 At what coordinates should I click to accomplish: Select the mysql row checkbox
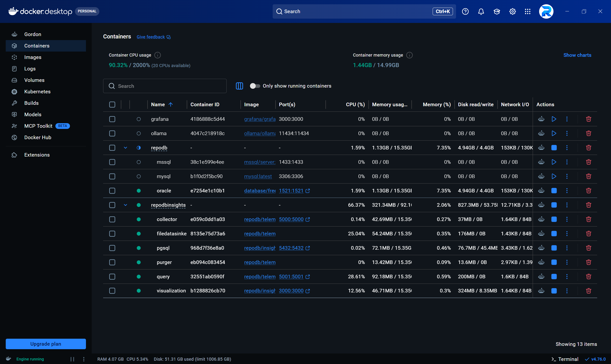tap(112, 176)
